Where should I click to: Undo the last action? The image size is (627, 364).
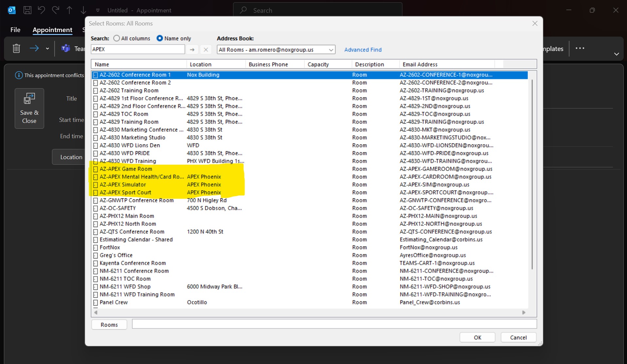click(x=41, y=10)
